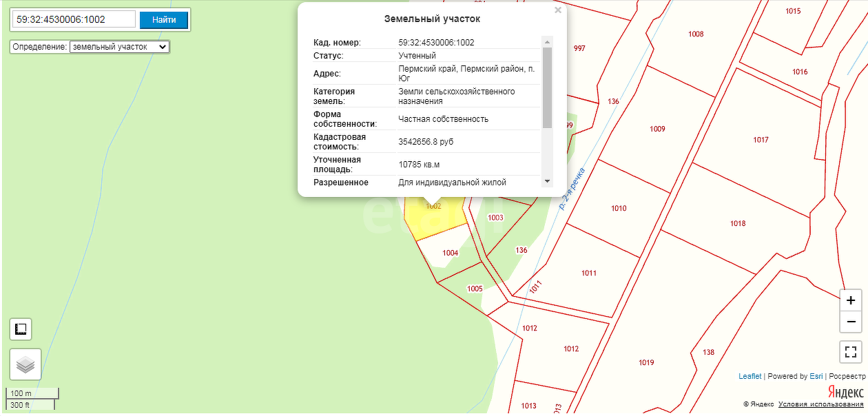Zoom out the map with minus button

pos(851,322)
